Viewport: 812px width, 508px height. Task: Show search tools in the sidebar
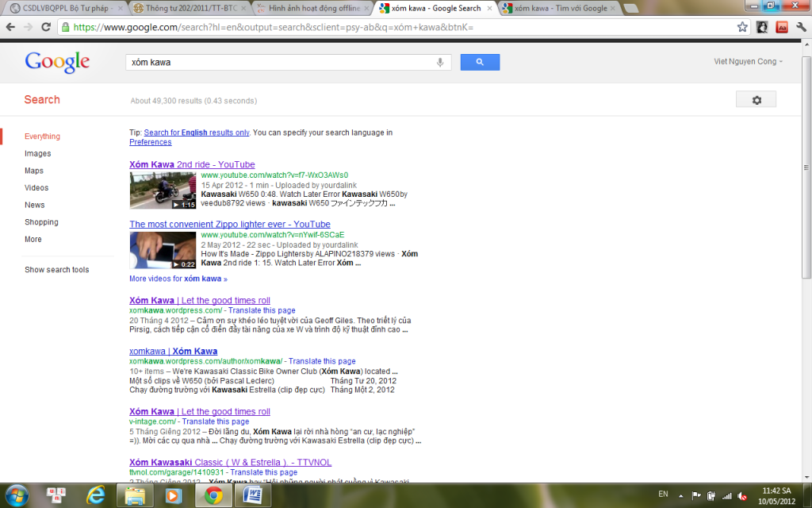click(x=57, y=270)
